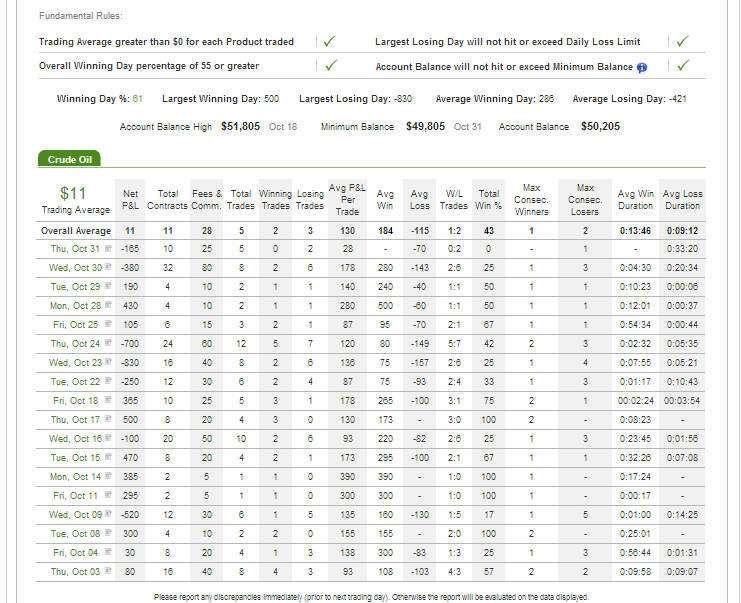Open the detail icon next to Fri, Oct 25
This screenshot has width=741, height=603.
coord(108,324)
